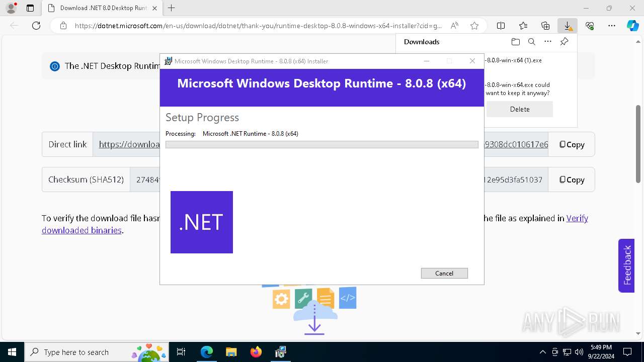The width and height of the screenshot is (644, 362).
Task: Open the Favorites list icon
Action: 523,26
